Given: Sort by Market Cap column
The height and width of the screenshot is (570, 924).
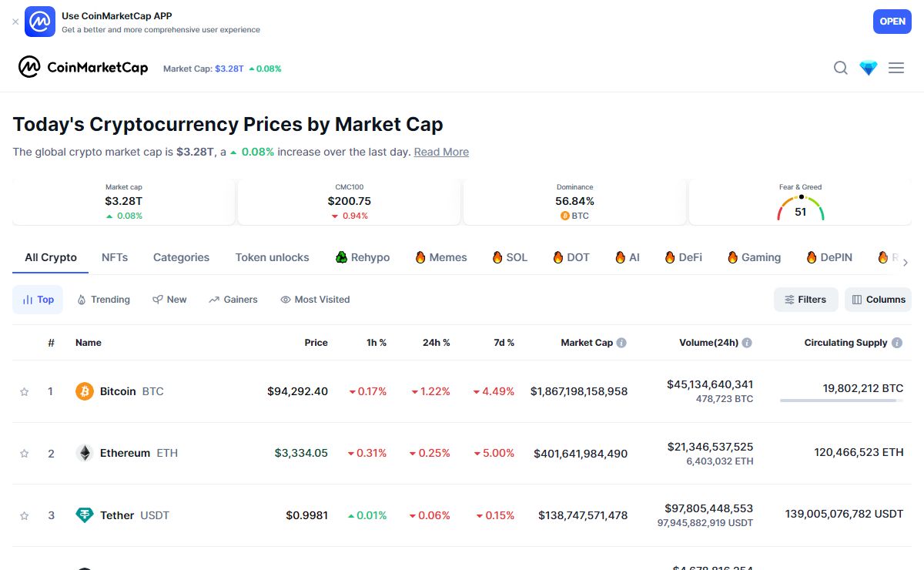Looking at the screenshot, I should point(587,343).
